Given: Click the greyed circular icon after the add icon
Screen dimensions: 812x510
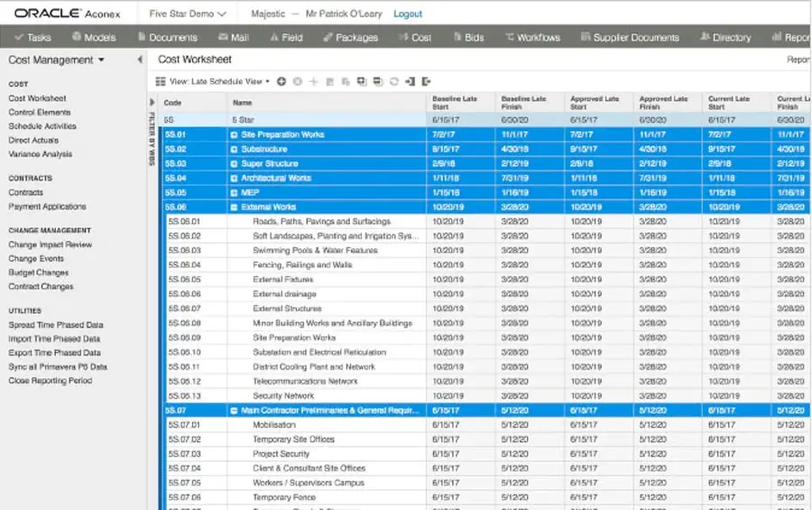Looking at the screenshot, I should [297, 81].
